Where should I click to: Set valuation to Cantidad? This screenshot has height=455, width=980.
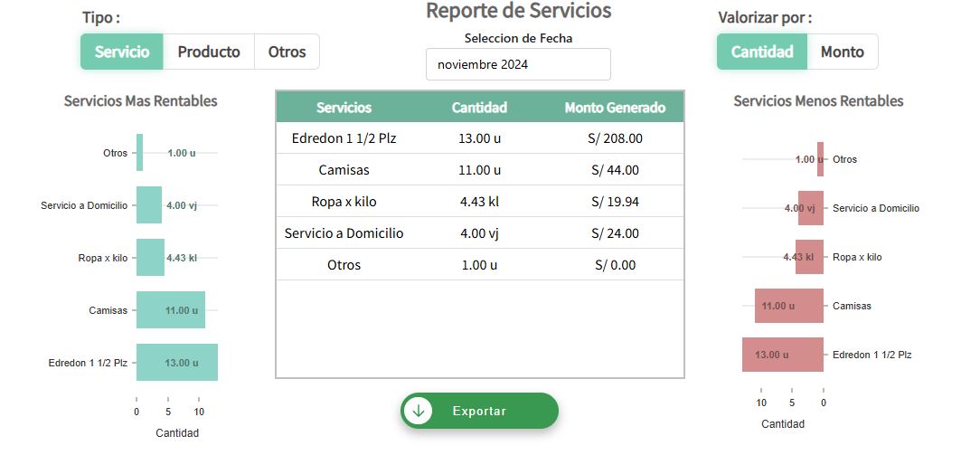[x=761, y=52]
